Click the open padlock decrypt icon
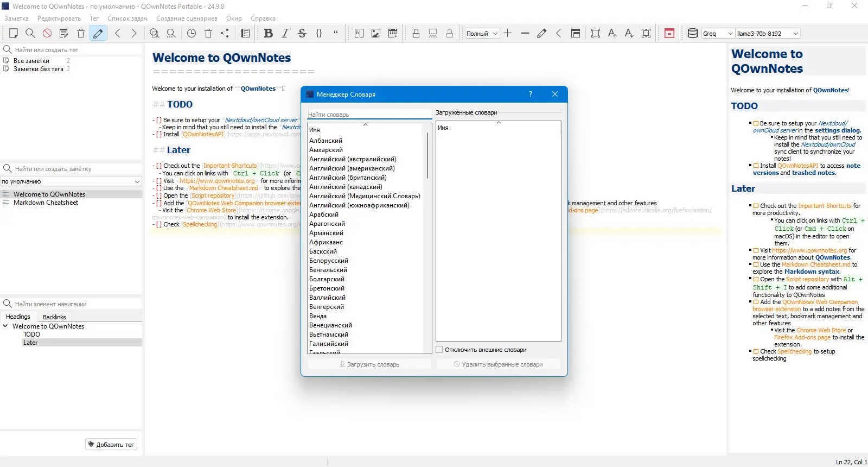The width and height of the screenshot is (868, 467). tap(450, 33)
